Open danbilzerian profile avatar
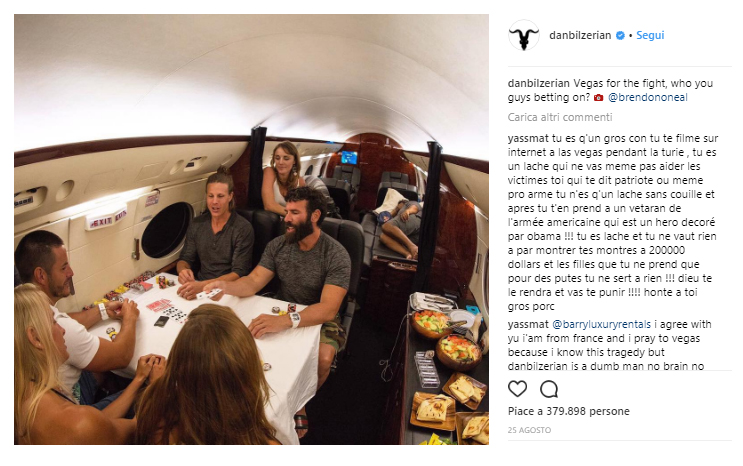This screenshot has height=466, width=743. click(x=524, y=35)
